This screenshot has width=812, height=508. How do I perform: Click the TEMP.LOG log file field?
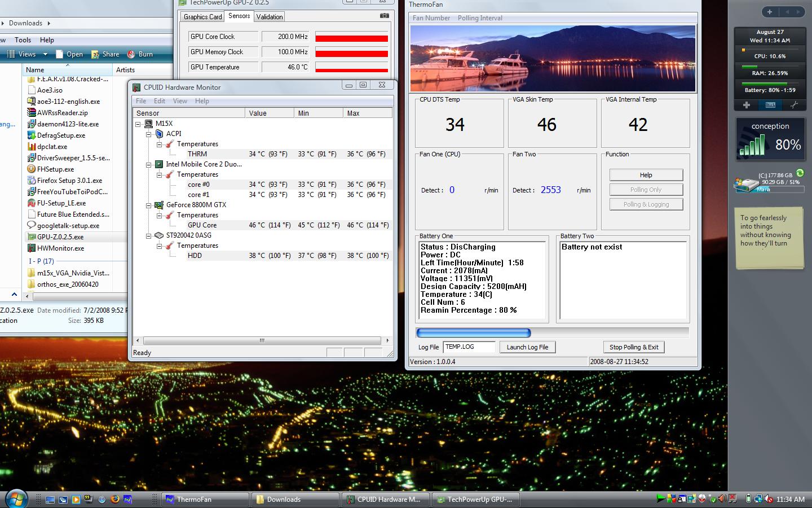469,347
